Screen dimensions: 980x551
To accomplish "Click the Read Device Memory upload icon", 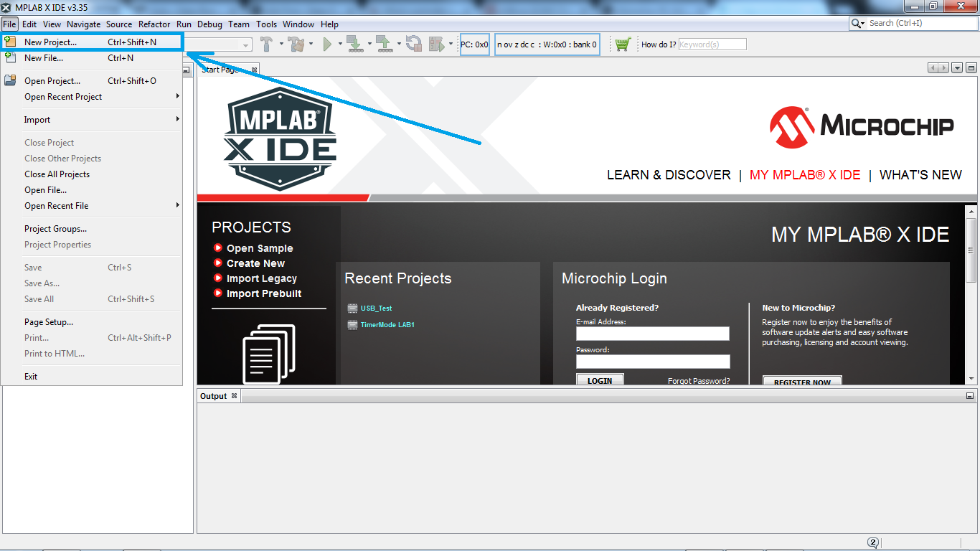I will click(385, 43).
